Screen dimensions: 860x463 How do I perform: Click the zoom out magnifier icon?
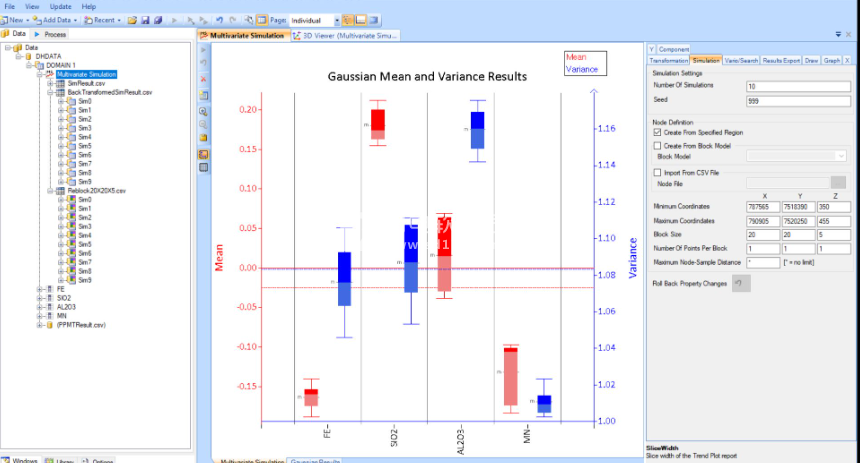pos(204,124)
